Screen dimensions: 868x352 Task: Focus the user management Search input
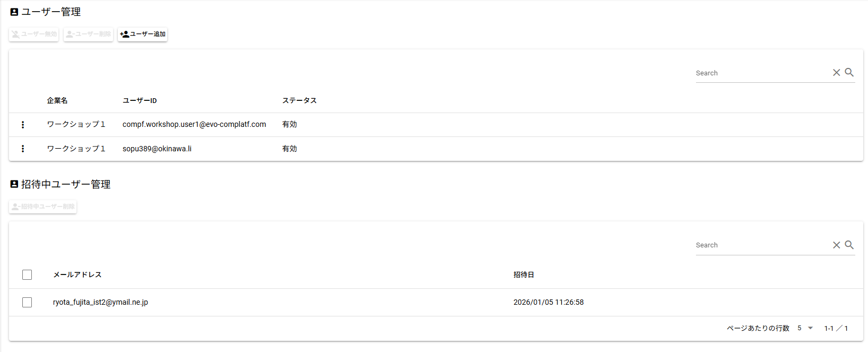762,73
